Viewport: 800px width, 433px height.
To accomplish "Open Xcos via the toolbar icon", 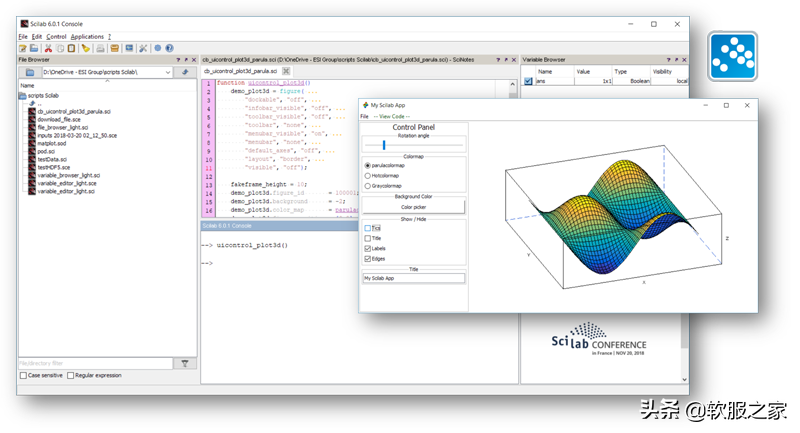I will (x=130, y=48).
